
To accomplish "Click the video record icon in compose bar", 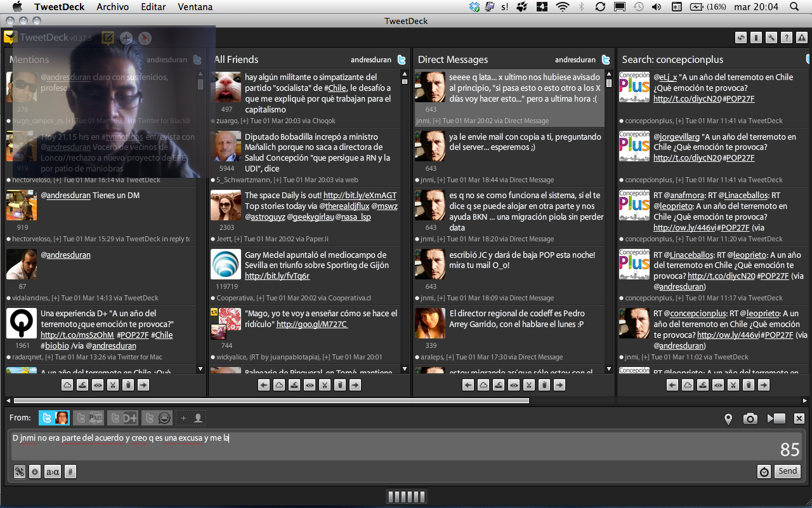I will (x=776, y=418).
